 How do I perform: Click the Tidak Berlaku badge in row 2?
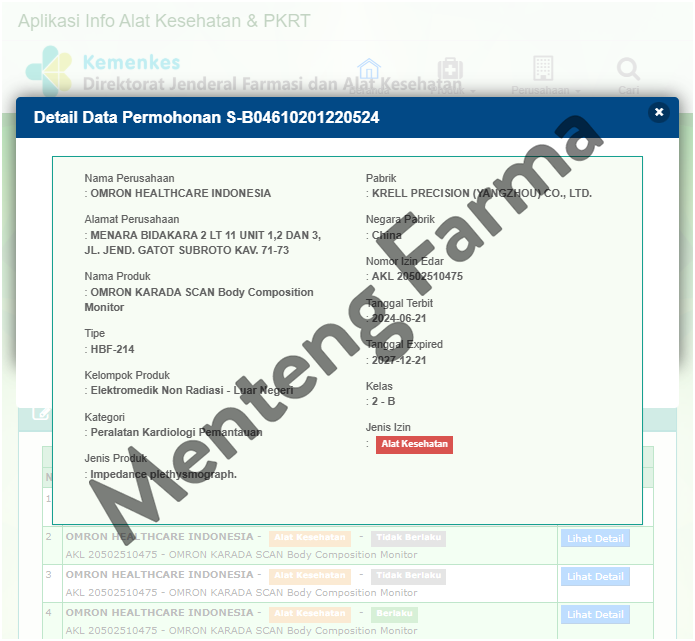click(x=408, y=538)
